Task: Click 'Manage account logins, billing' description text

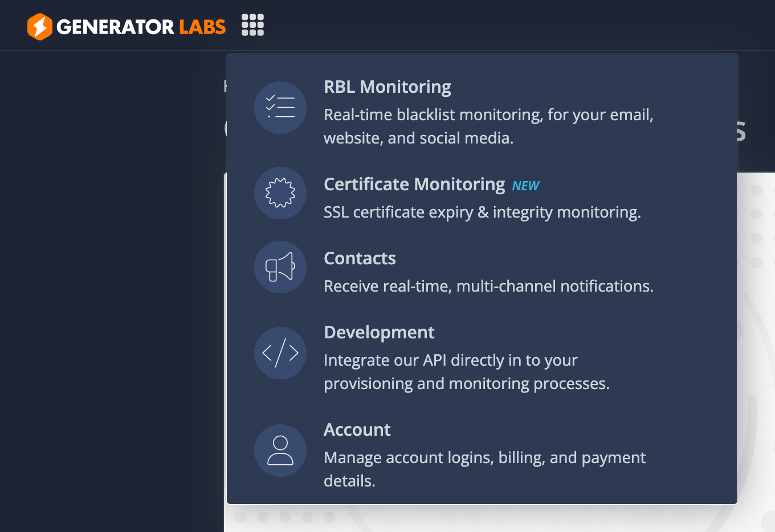Action: tap(484, 469)
